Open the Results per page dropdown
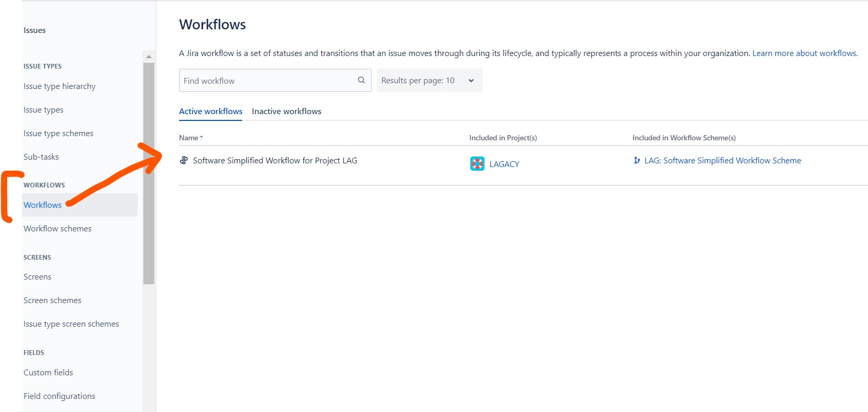The image size is (868, 412). click(429, 81)
